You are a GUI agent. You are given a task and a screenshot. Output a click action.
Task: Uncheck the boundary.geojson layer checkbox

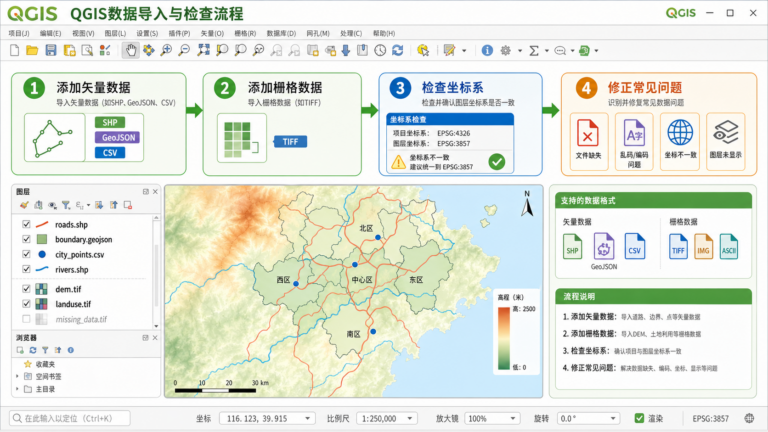tap(26, 239)
